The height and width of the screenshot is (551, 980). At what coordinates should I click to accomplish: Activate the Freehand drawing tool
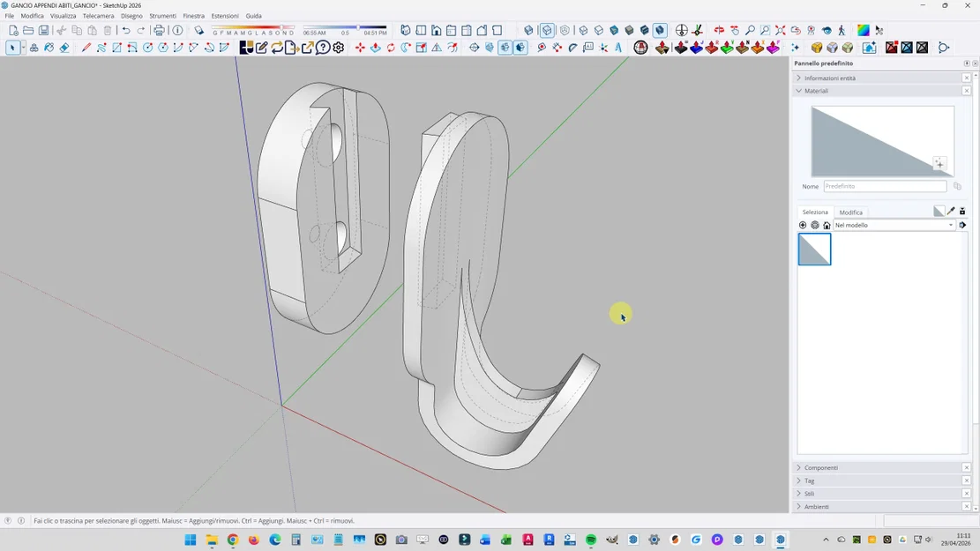tap(101, 48)
